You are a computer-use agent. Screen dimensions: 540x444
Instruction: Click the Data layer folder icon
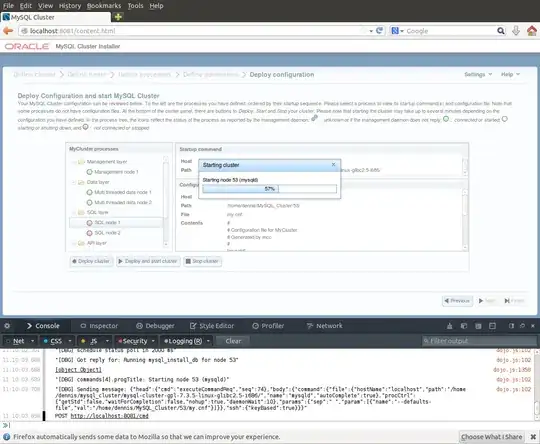click(81, 182)
